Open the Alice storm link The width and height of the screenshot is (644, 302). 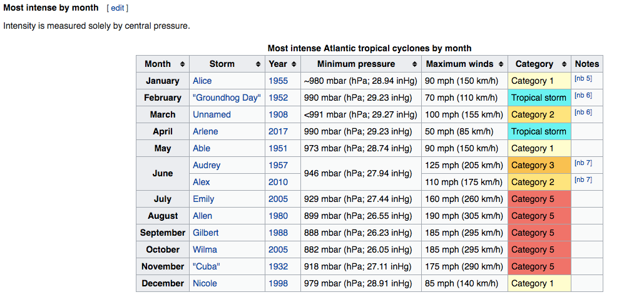tap(202, 81)
